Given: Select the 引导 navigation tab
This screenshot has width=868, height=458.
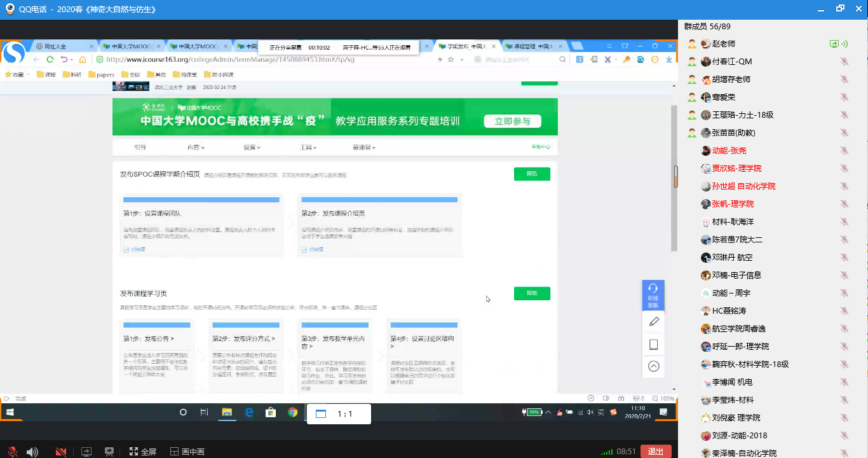Looking at the screenshot, I should pyautogui.click(x=140, y=148).
